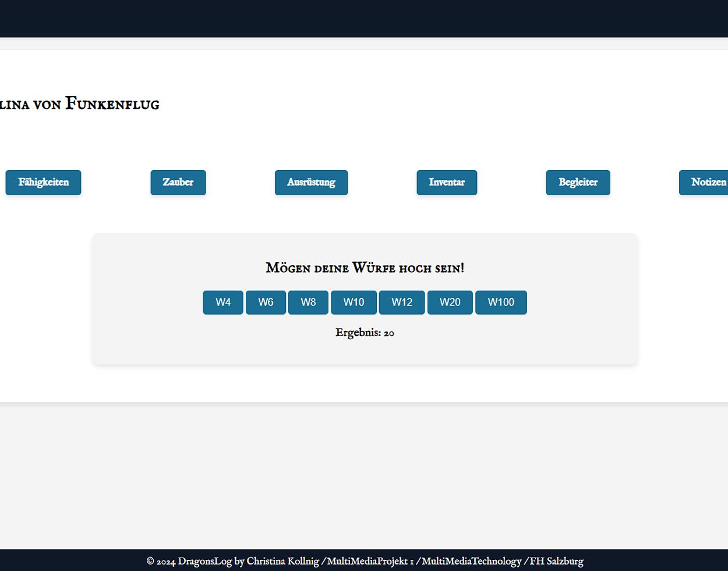Roll the W10 die
This screenshot has height=571, width=728.
(354, 302)
